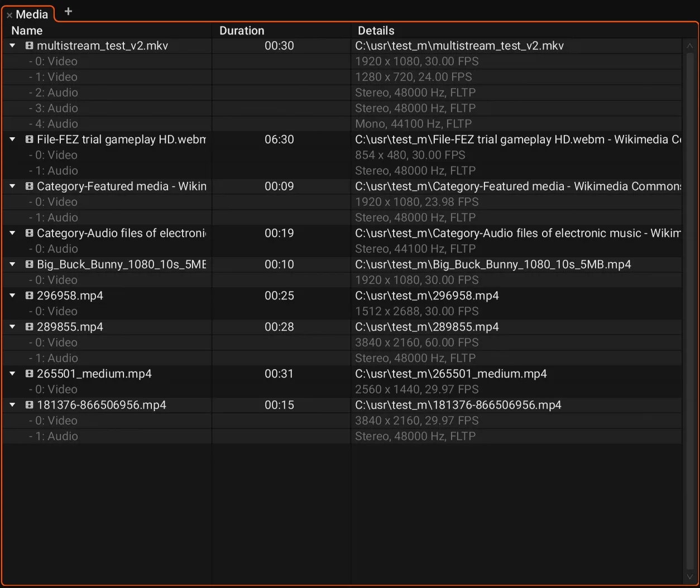Image resolution: width=700 pixels, height=588 pixels.
Task: Click the film icon beside 181376-866506956.mp4
Action: pos(29,405)
